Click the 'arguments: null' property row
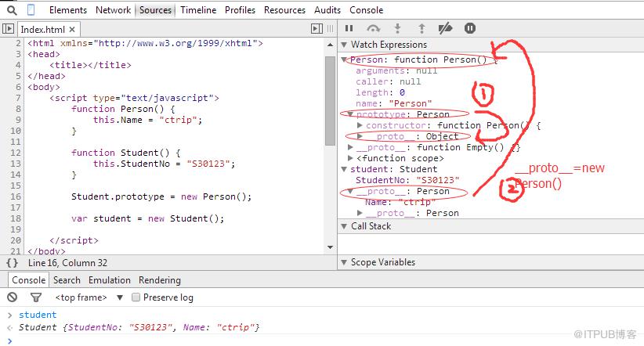 [x=396, y=70]
